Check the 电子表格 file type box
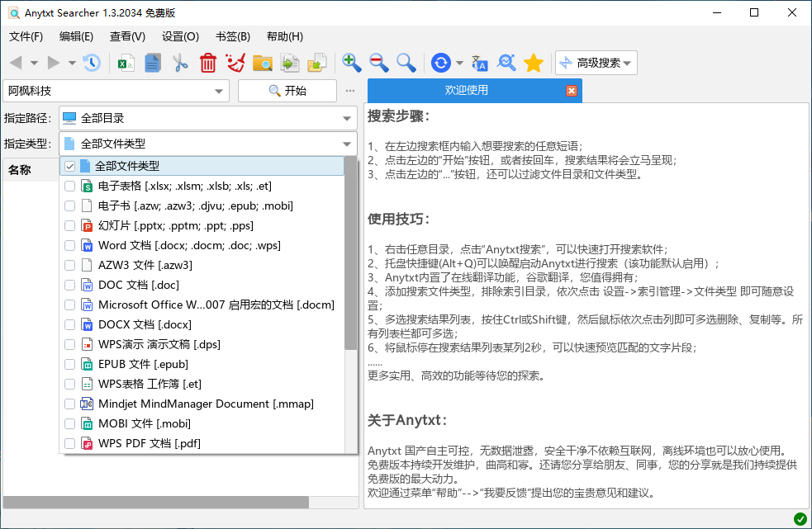Screen dimensions: 812x529 click(70, 187)
